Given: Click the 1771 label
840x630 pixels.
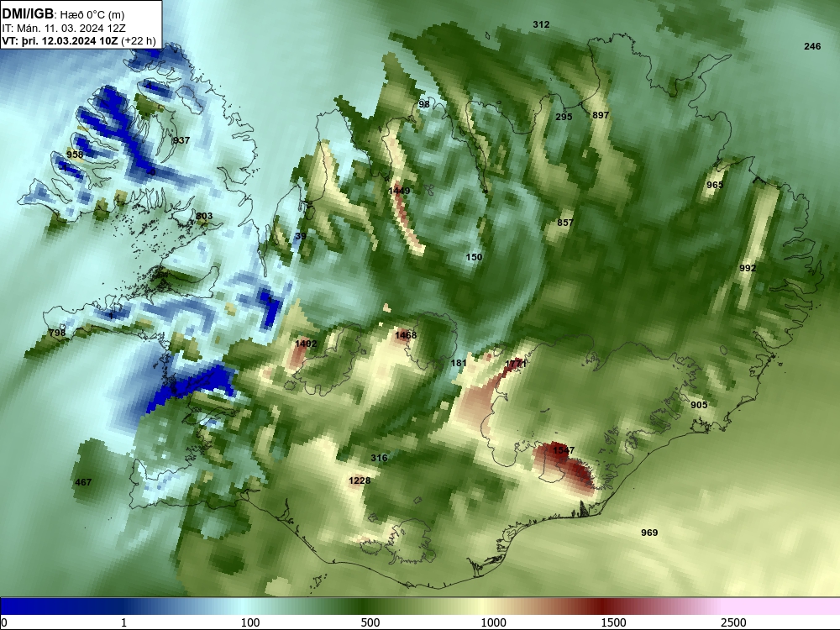Looking at the screenshot, I should tap(517, 363).
